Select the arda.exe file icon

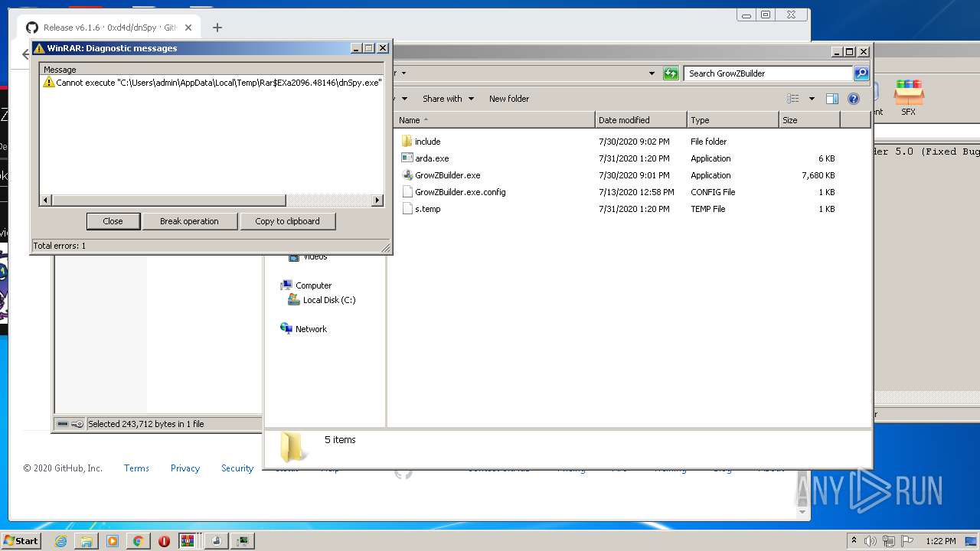[x=407, y=158]
